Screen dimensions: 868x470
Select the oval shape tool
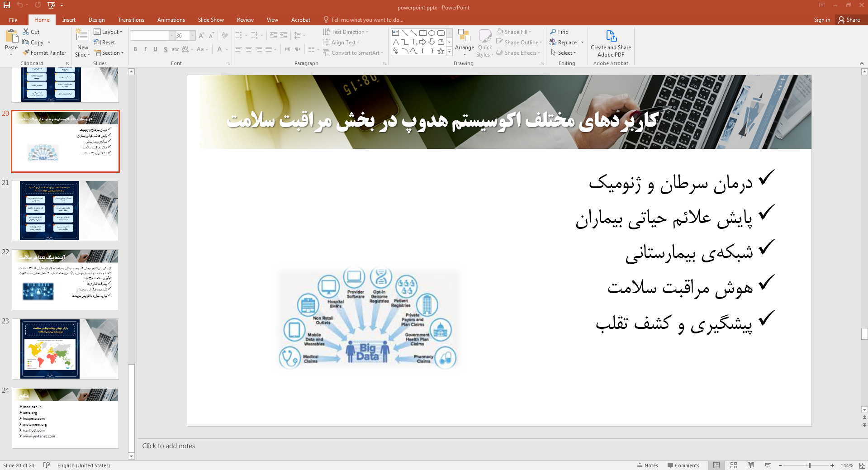(x=432, y=33)
